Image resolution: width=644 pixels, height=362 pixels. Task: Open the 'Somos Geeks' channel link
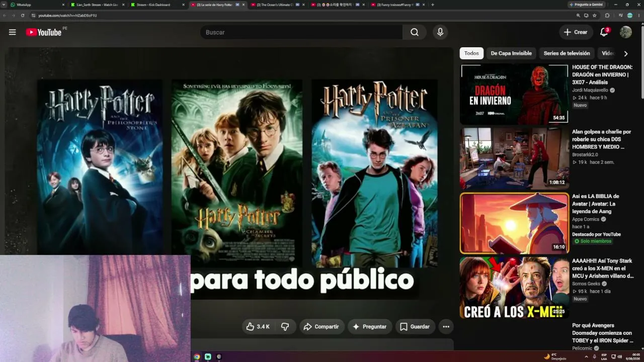[586, 284]
